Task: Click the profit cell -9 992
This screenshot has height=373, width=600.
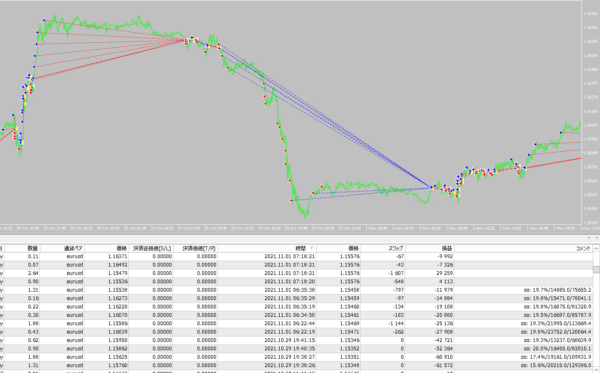Action: click(x=445, y=257)
